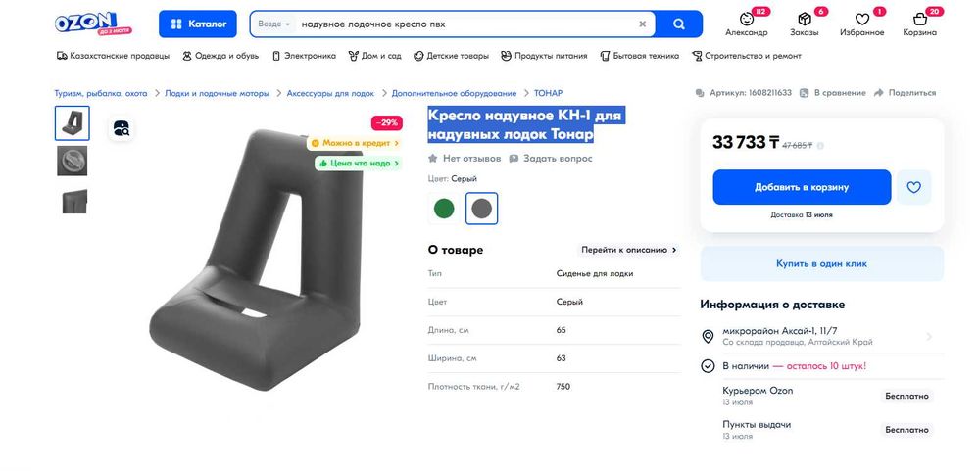Choose the gray color swatch
The image size is (980, 471).
tap(482, 209)
